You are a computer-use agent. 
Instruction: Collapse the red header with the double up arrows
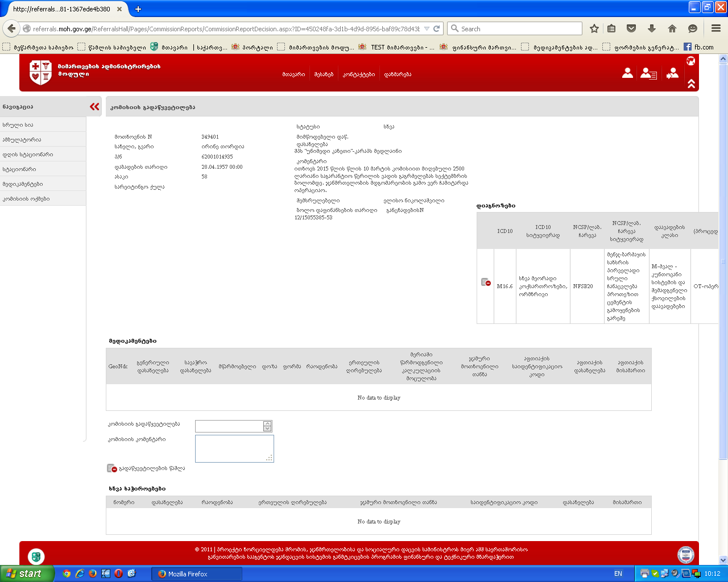coord(691,84)
